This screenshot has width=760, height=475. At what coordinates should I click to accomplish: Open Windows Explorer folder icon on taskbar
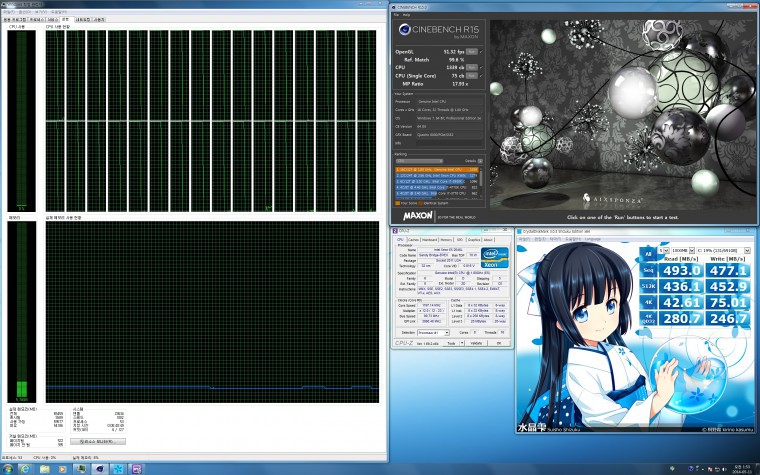(x=45, y=469)
